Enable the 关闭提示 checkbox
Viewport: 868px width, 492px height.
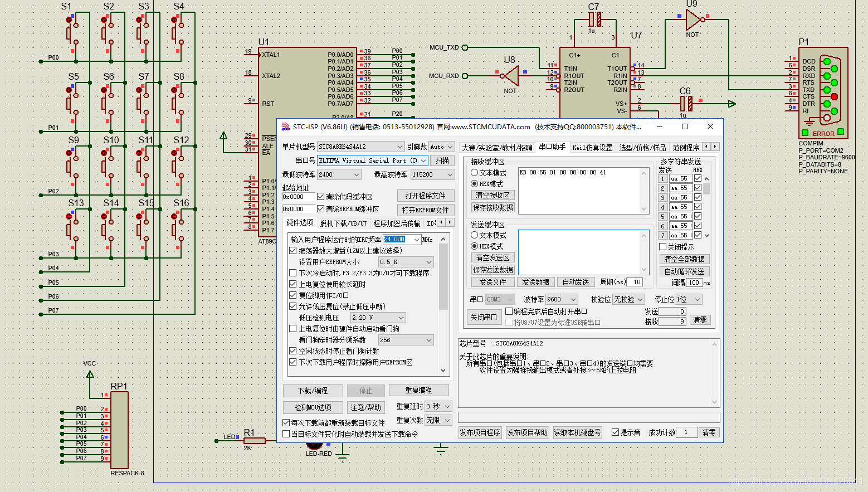pos(663,247)
